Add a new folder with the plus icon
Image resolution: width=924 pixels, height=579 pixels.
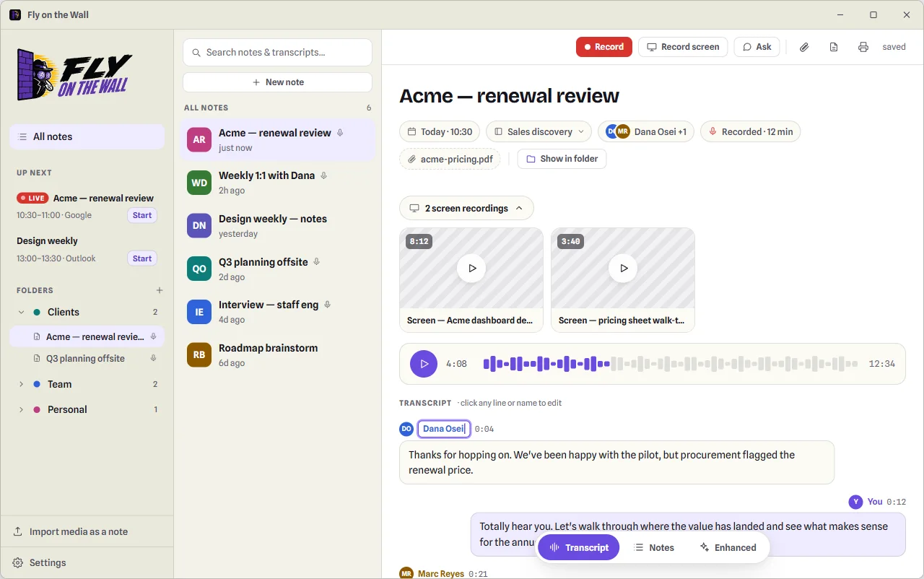160,290
